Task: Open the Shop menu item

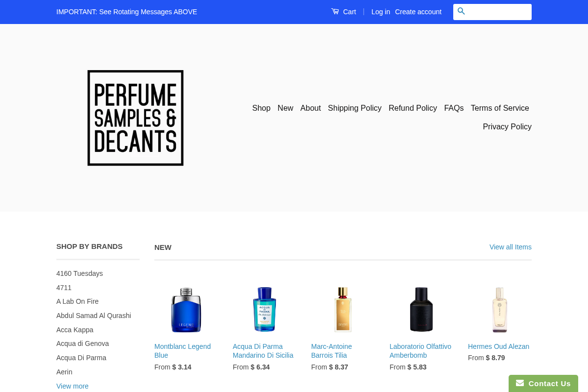Action: pyautogui.click(x=261, y=108)
